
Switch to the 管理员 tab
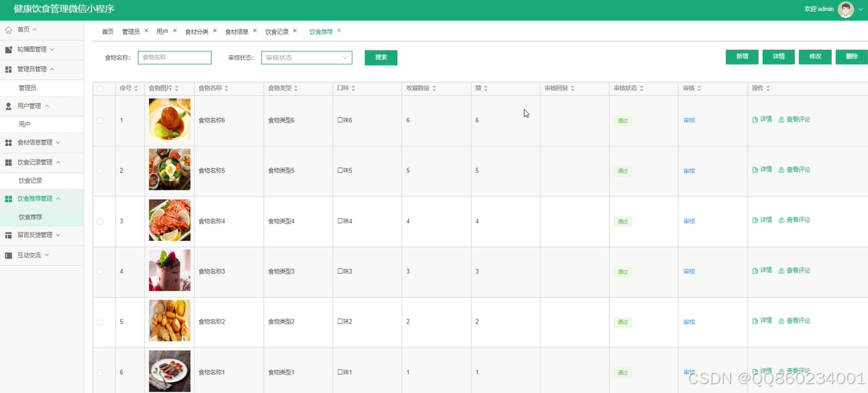(x=130, y=32)
